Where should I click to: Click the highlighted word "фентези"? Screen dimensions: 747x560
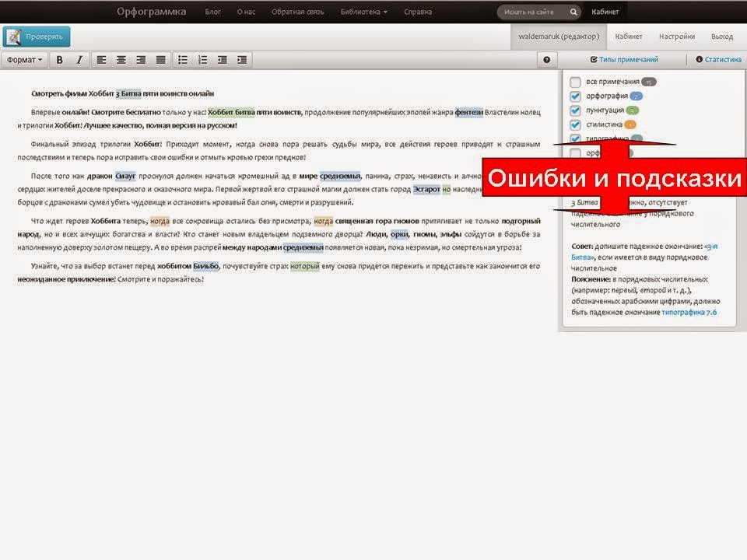click(x=468, y=112)
